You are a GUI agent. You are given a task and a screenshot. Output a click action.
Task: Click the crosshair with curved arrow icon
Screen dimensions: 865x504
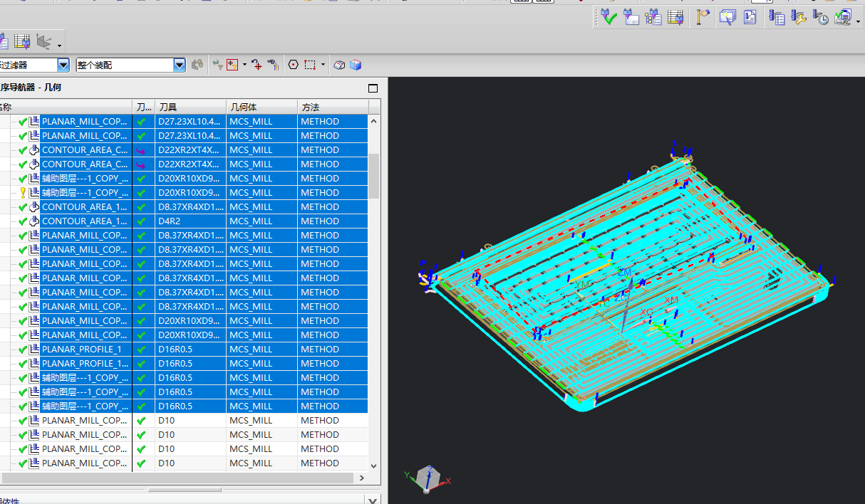pyautogui.click(x=257, y=65)
